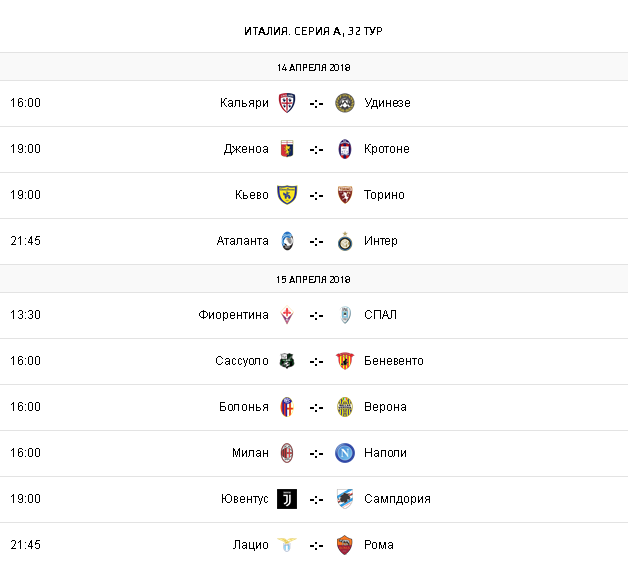Click the Inter club crest icon

tap(345, 241)
